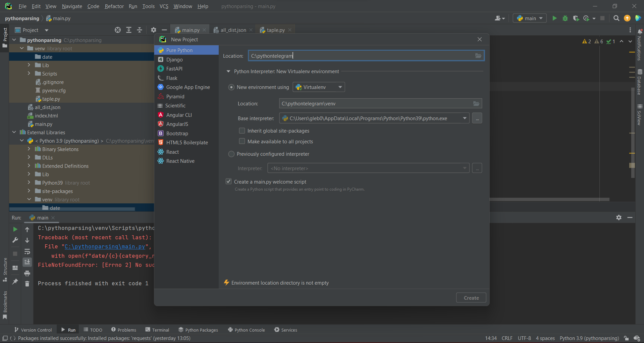
Task: Uncheck Create a main.py welcome script
Action: click(229, 182)
